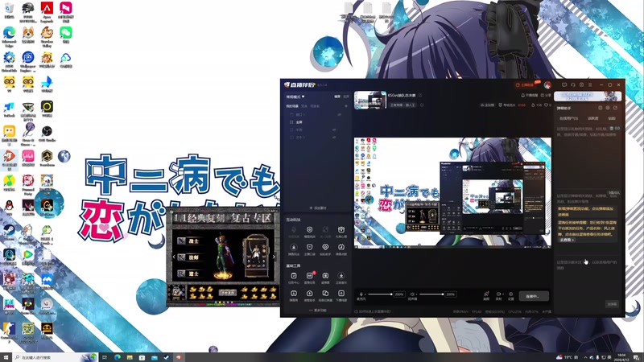
Task: Click the 主播数据 red link in title bar
Action: [526, 85]
